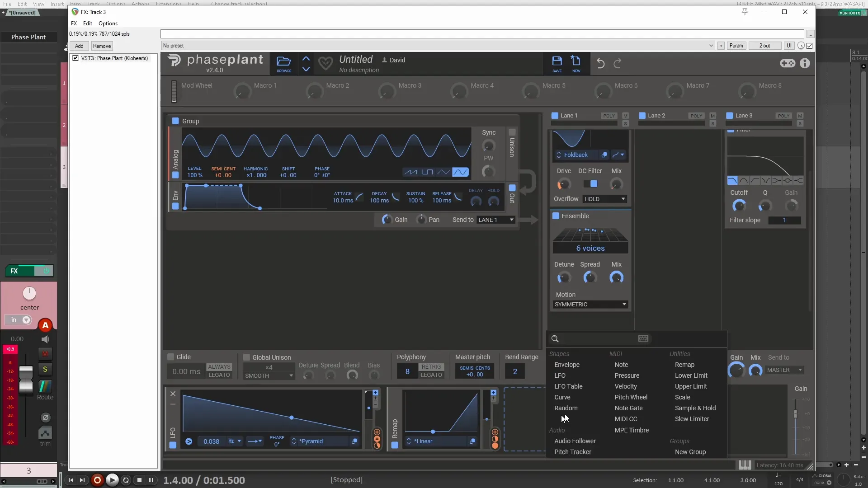Viewport: 868px width, 488px height.
Task: Open the Global Unison SMOOTH dropdown
Action: click(269, 376)
